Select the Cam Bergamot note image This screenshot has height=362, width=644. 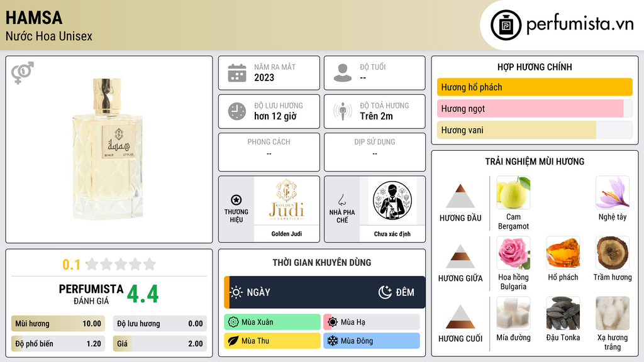pos(513,192)
